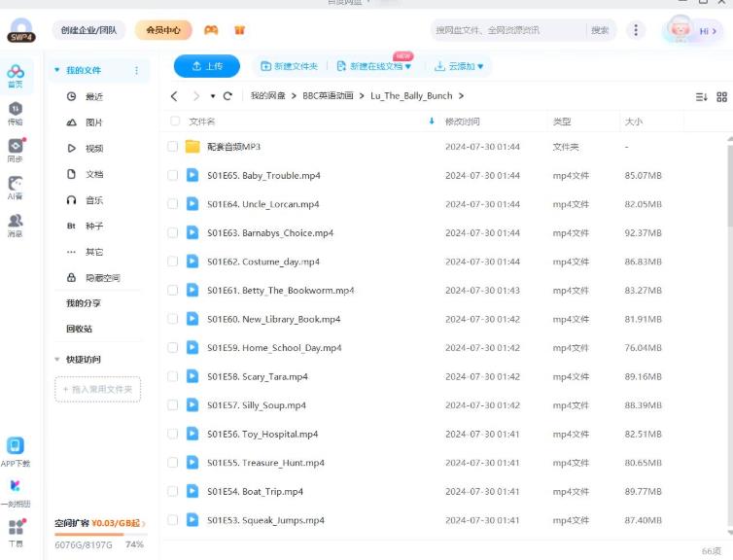Image resolution: width=733 pixels, height=560 pixels.
Task: Check the box for S01E64. Uncle_Lorcan.mp4
Action: (x=172, y=204)
